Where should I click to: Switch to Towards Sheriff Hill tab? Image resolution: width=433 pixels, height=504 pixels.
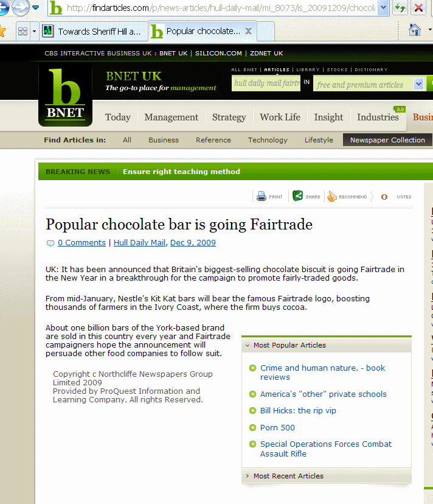[94, 32]
